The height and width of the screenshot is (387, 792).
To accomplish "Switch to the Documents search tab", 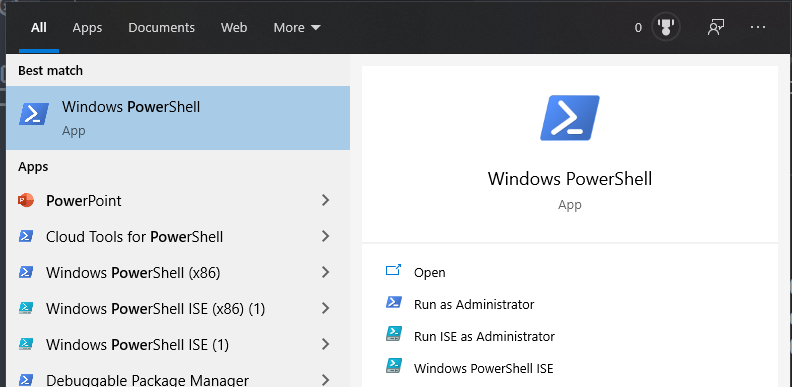I will [x=161, y=27].
